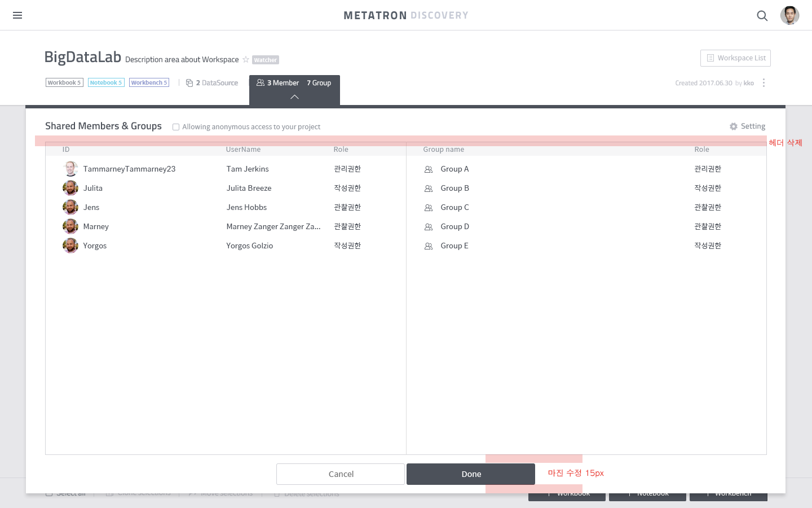Open the user profile avatar
Screen dimensions: 812x508
[x=789, y=15]
